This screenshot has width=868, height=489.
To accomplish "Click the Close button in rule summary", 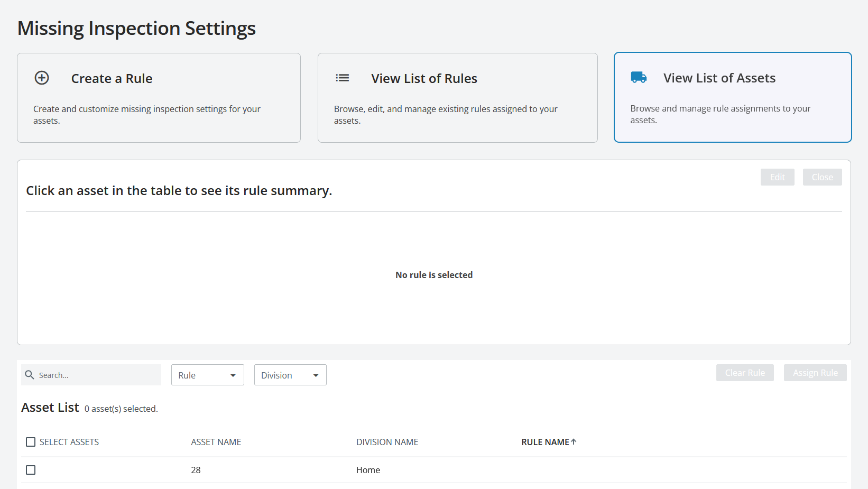I will [823, 177].
